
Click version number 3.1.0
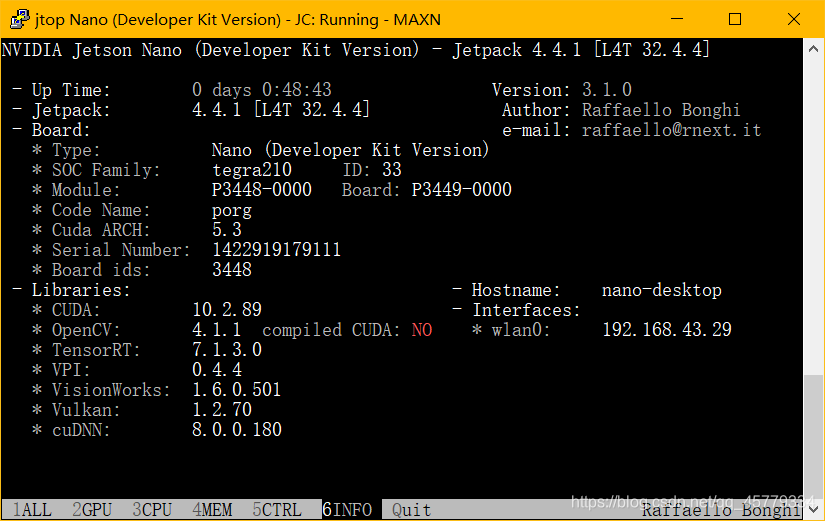(x=607, y=90)
